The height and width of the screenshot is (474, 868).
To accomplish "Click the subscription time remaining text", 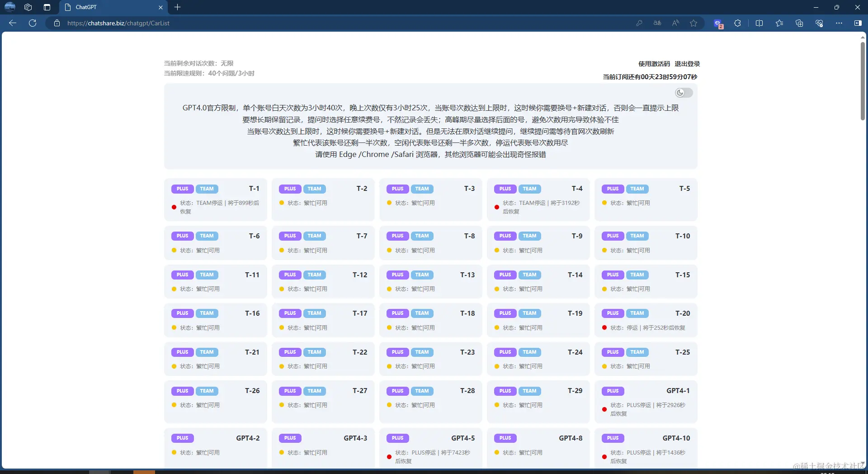I will [650, 77].
